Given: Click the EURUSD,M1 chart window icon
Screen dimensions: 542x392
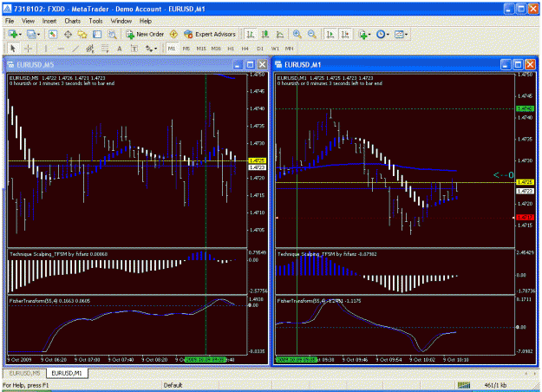Looking at the screenshot, I should pos(278,65).
